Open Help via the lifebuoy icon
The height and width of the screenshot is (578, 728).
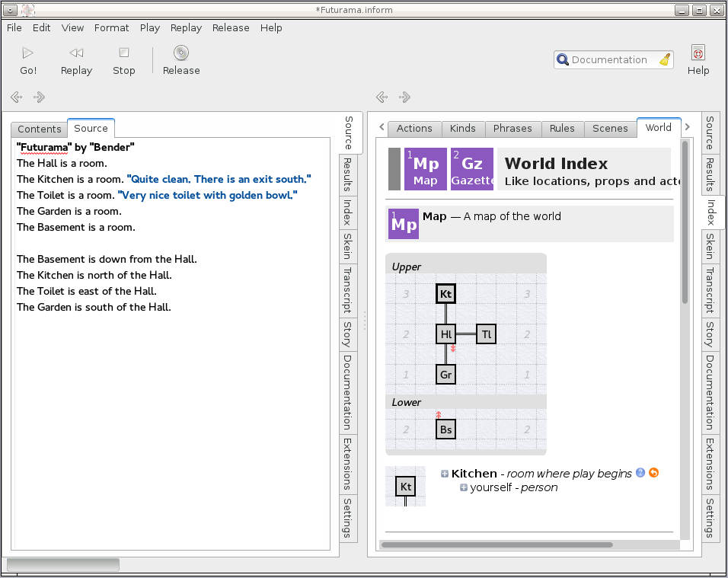click(698, 53)
